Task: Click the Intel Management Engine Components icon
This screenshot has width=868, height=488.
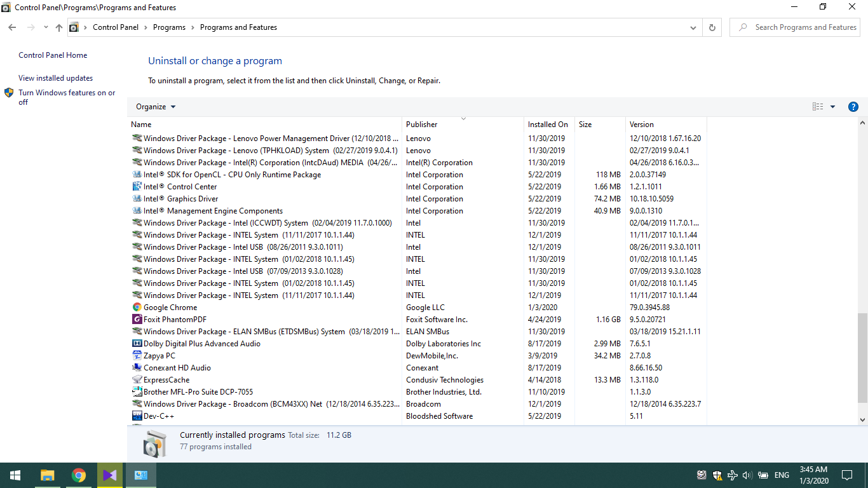Action: 137,211
